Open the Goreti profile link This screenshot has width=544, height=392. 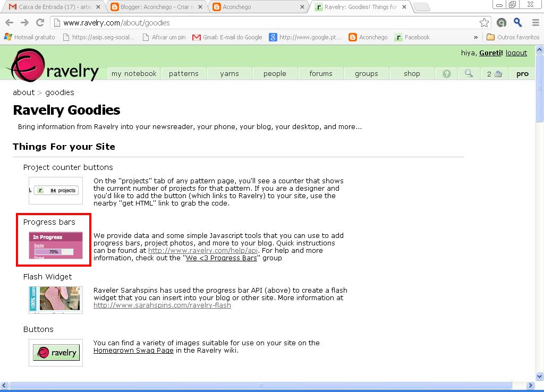(x=491, y=53)
